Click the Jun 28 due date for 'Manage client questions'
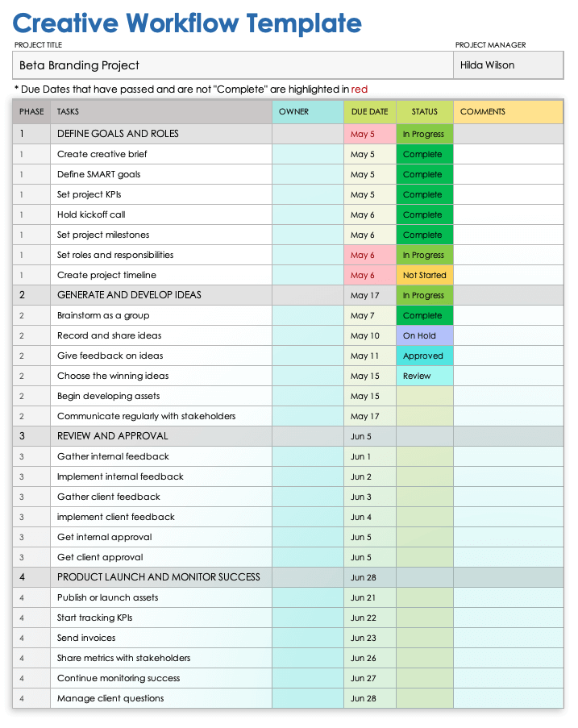This screenshot has width=578, height=728. pos(370,698)
